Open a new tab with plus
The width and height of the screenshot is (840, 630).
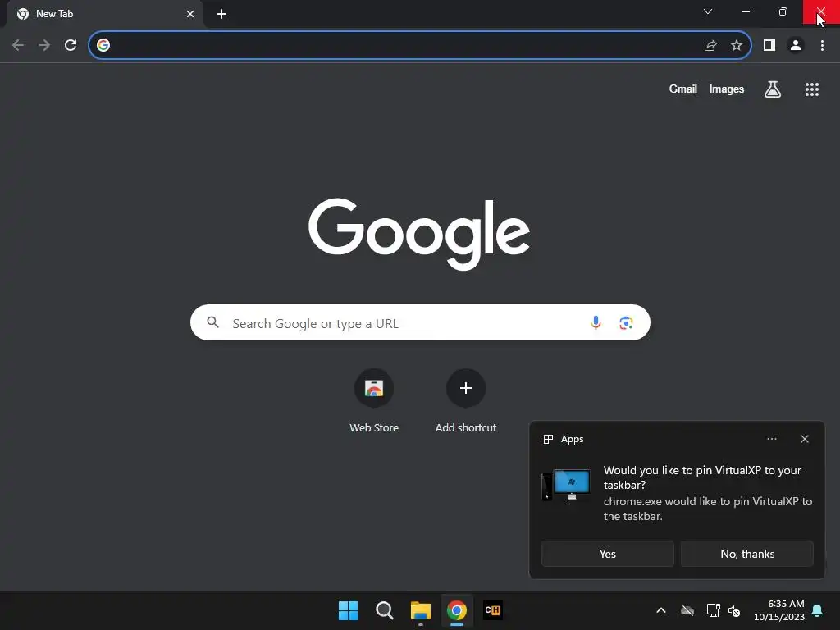(221, 14)
